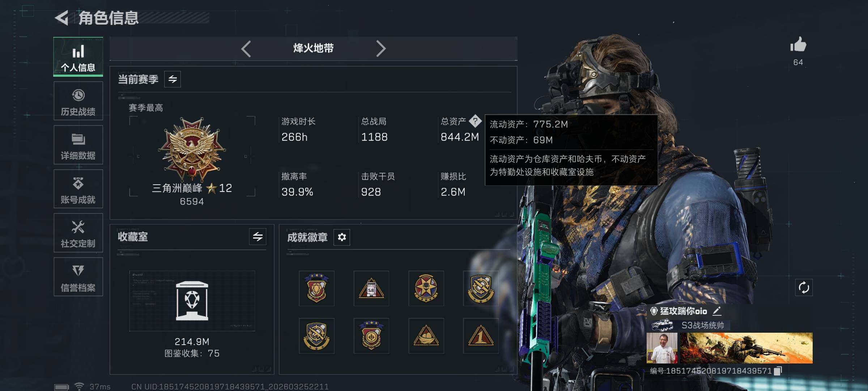Viewport: 868px width, 391px height.
Task: Copy the player ID number
Action: click(x=778, y=371)
